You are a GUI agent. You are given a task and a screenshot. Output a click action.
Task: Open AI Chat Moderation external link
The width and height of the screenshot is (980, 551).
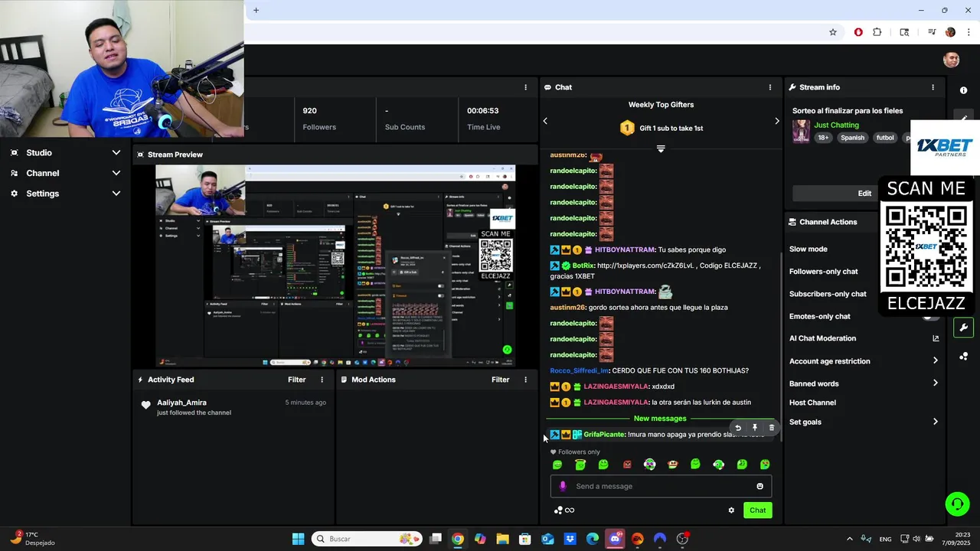pyautogui.click(x=936, y=338)
